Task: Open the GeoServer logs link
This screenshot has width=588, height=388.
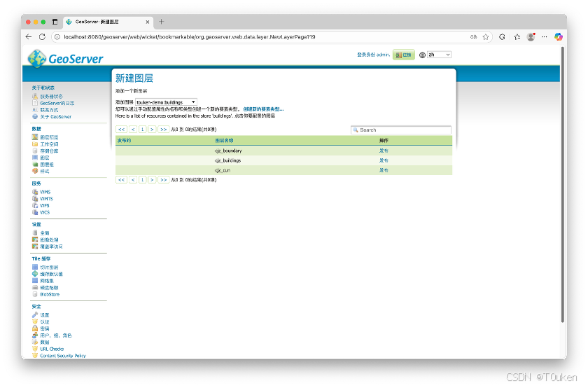Action: coord(57,103)
